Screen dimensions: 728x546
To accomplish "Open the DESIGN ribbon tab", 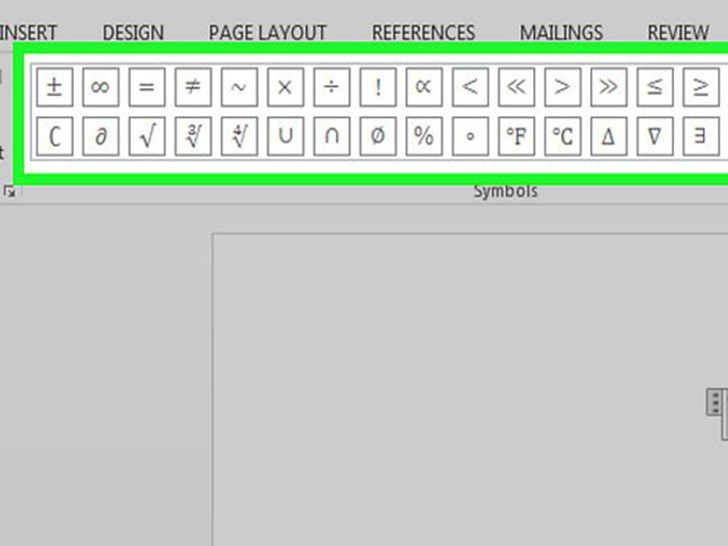I will coord(132,33).
